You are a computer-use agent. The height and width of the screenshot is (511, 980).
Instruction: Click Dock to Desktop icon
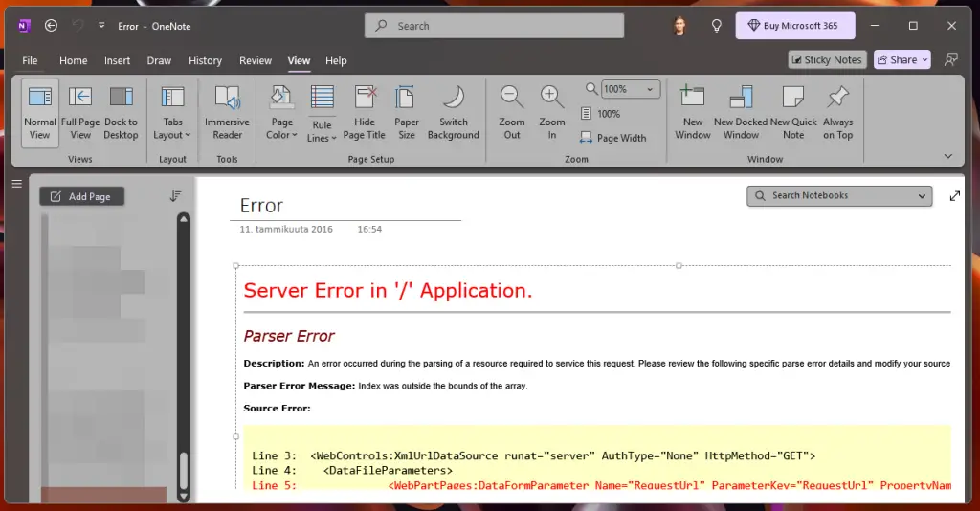coord(121,112)
